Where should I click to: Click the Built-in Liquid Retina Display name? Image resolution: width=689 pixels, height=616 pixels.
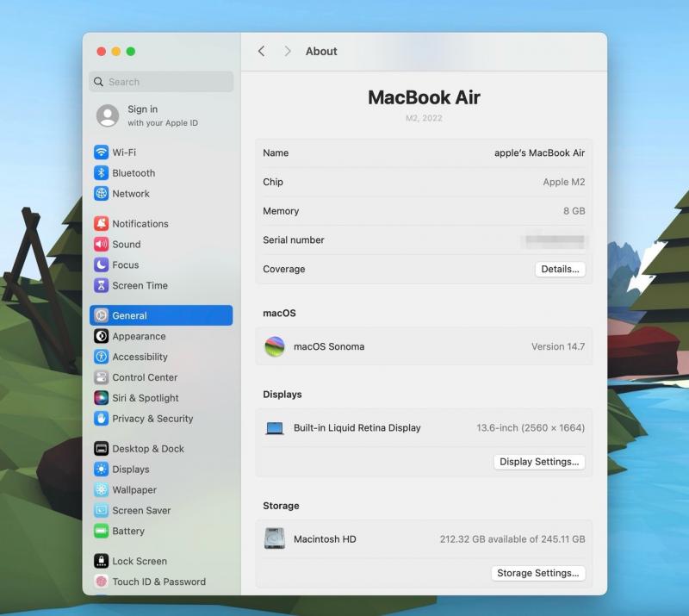357,428
